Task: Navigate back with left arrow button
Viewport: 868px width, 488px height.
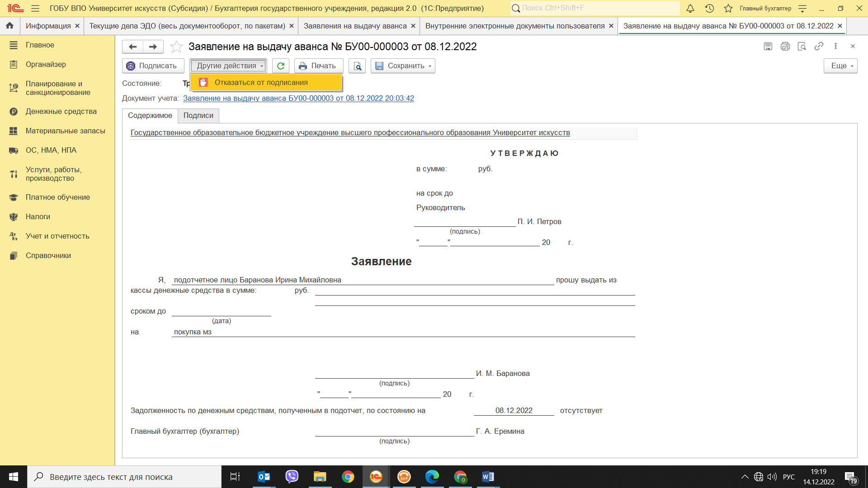Action: 132,47
